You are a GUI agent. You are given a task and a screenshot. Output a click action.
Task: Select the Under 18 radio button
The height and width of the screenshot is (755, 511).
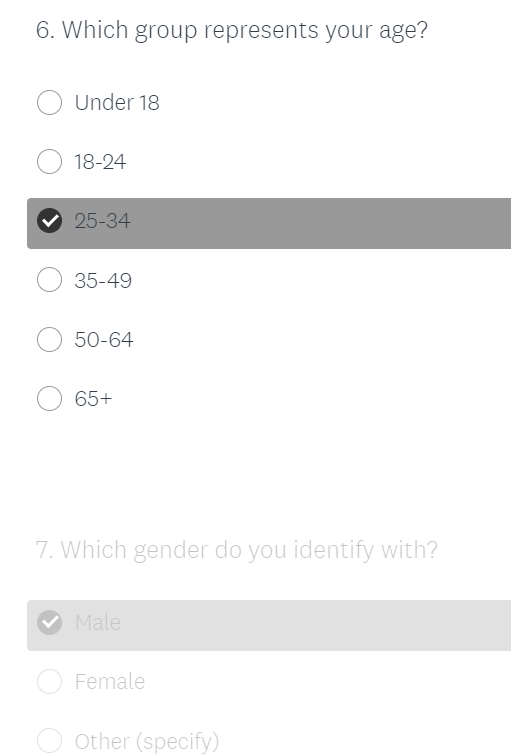49,102
